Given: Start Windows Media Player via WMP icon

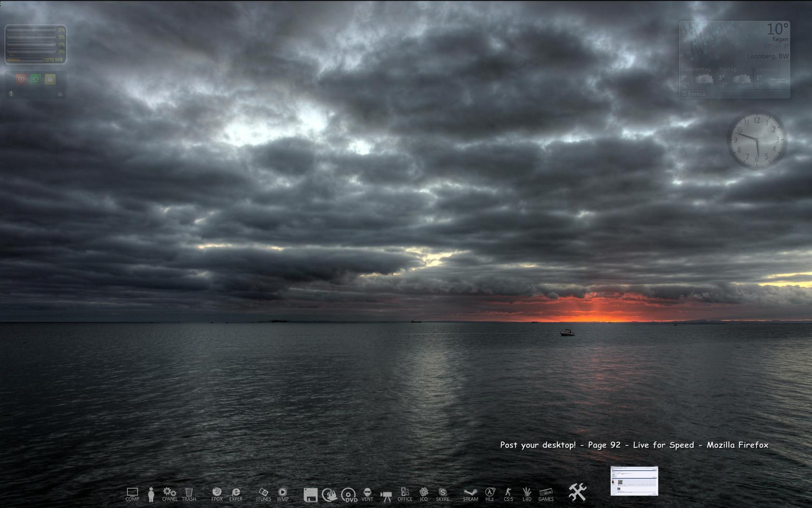Looking at the screenshot, I should pyautogui.click(x=283, y=494).
